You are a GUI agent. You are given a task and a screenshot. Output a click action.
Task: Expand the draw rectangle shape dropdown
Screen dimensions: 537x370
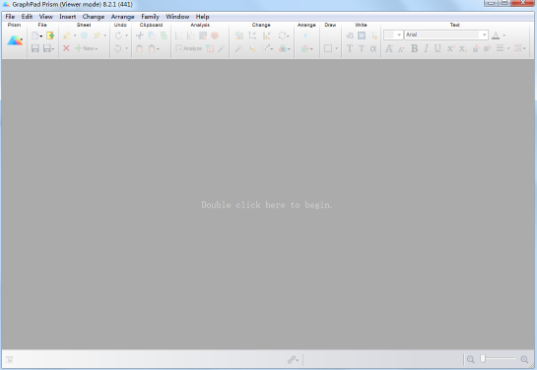pyautogui.click(x=336, y=48)
